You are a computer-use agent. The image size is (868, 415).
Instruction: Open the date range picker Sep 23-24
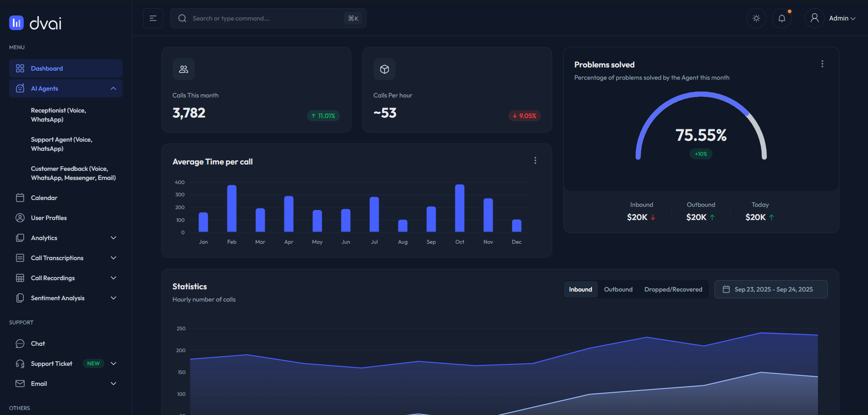click(770, 289)
